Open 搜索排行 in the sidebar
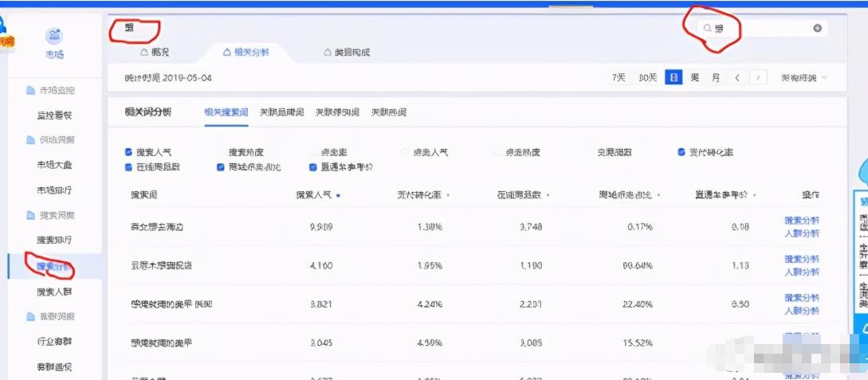 click(53, 241)
